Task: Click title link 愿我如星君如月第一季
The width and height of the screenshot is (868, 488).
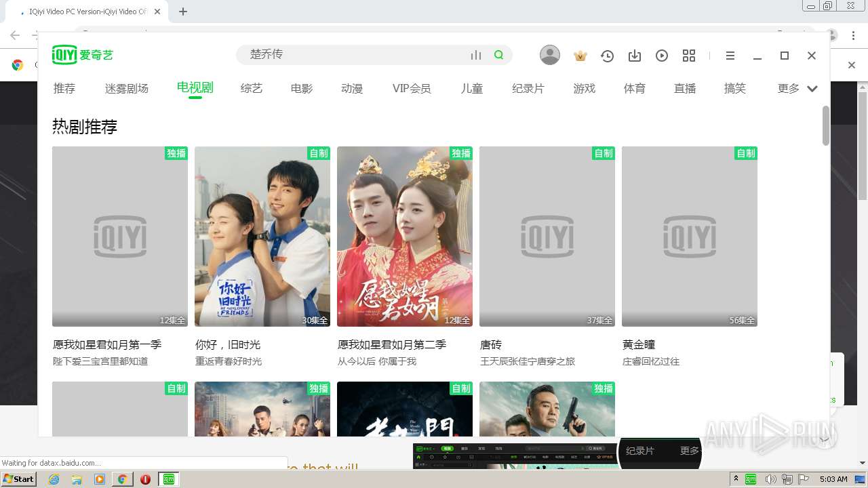Action: click(x=107, y=344)
